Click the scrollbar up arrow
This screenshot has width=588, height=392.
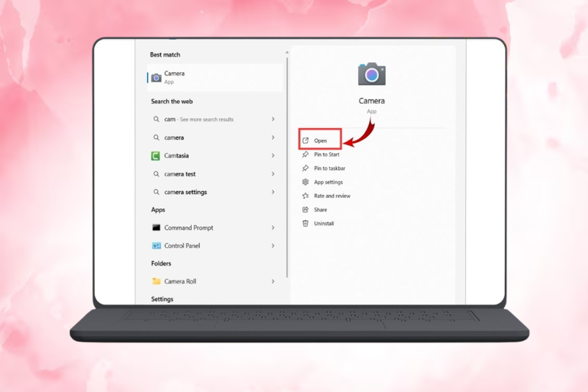coord(287,52)
